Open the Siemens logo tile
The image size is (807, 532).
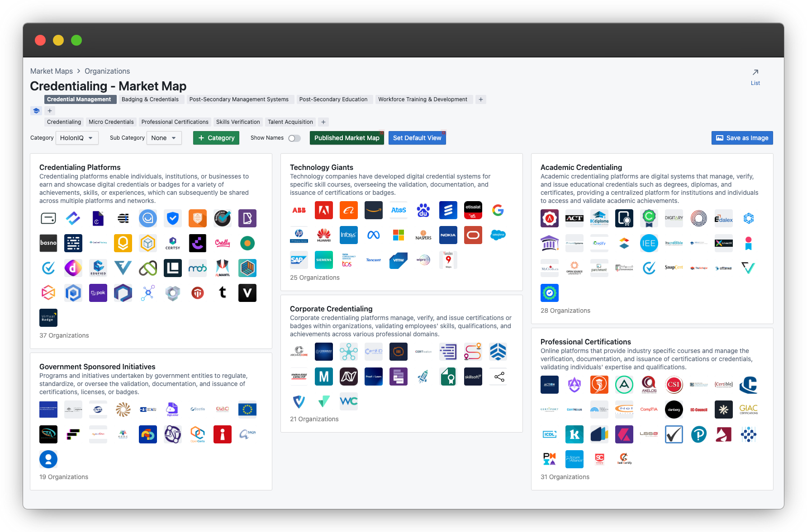point(324,260)
